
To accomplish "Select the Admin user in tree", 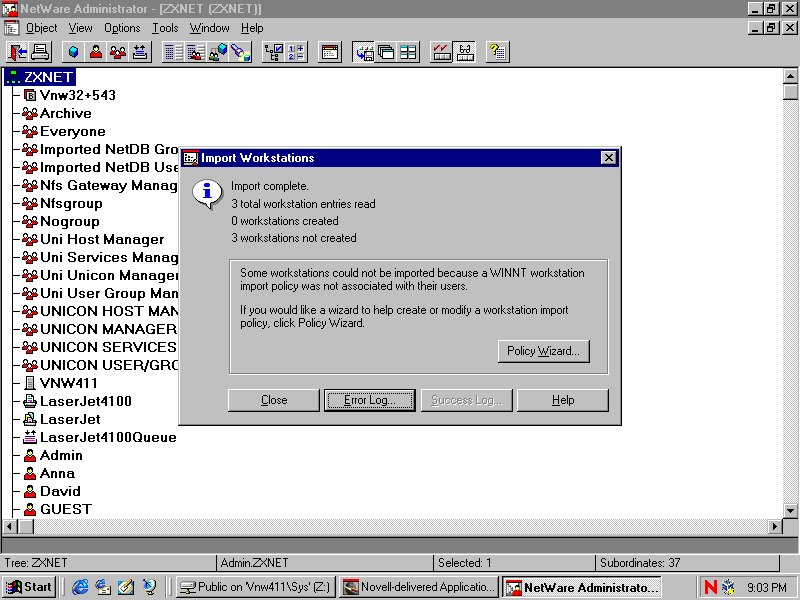I will click(x=61, y=455).
